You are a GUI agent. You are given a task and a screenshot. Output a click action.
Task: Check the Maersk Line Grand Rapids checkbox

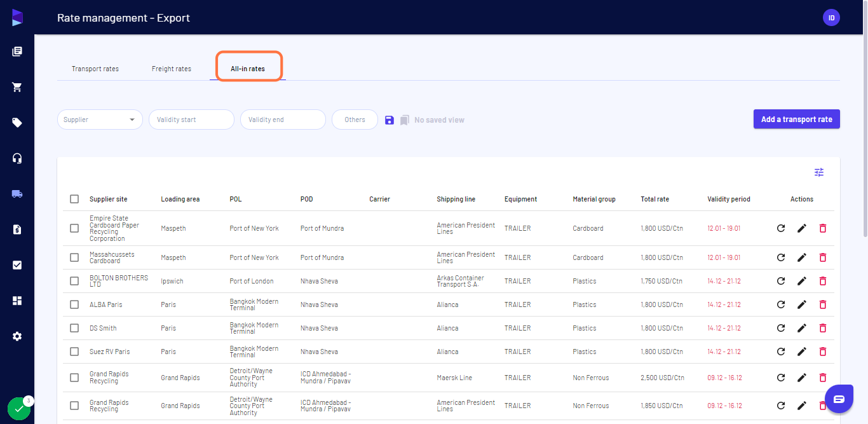tap(74, 378)
